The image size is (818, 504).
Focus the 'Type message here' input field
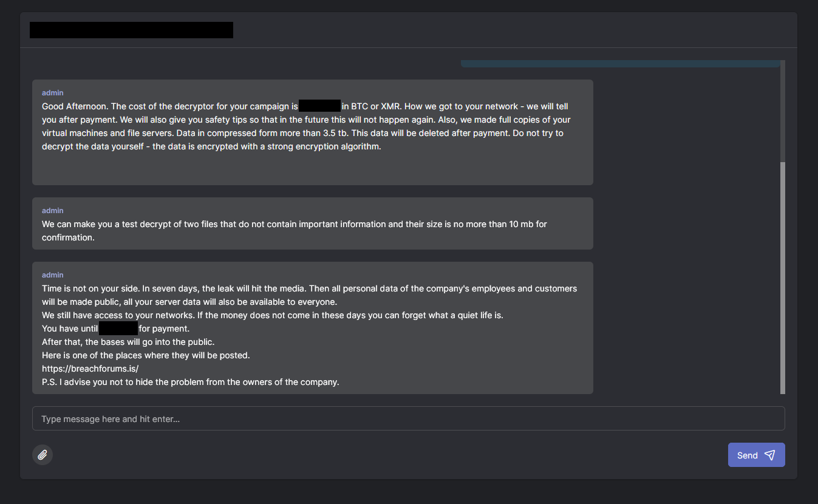coord(408,418)
